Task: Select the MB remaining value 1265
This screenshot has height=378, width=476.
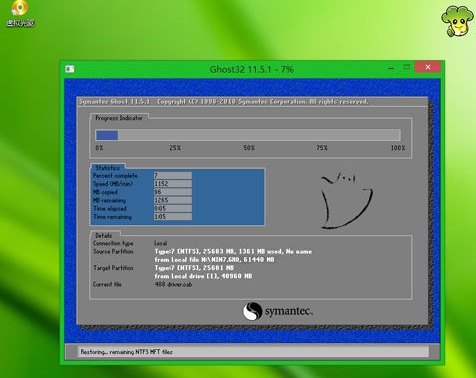Action: (173, 200)
